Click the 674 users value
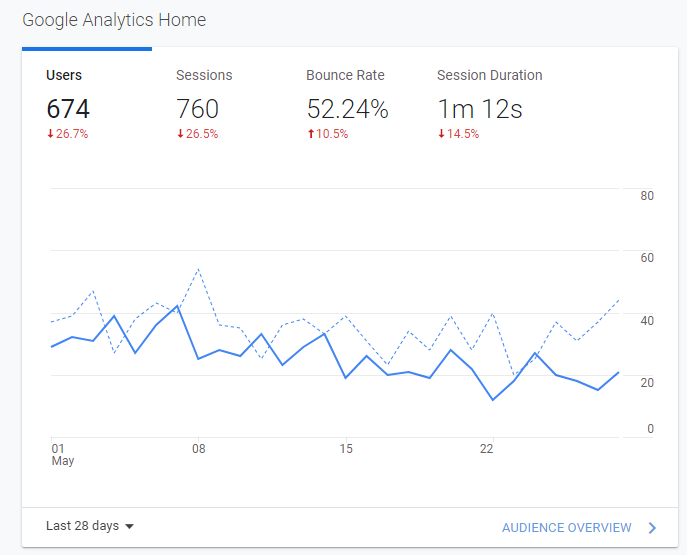The height and width of the screenshot is (555, 687). (x=68, y=109)
